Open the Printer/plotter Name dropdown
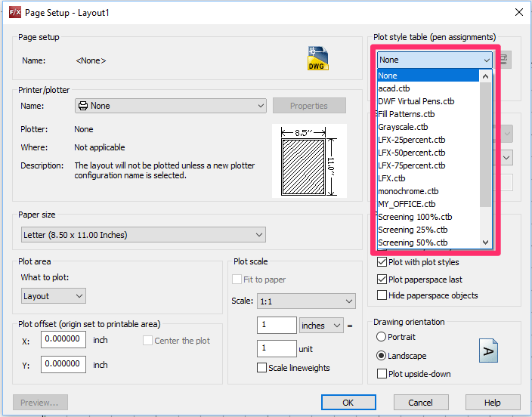Screen dimensions: 532x417 click(x=170, y=106)
